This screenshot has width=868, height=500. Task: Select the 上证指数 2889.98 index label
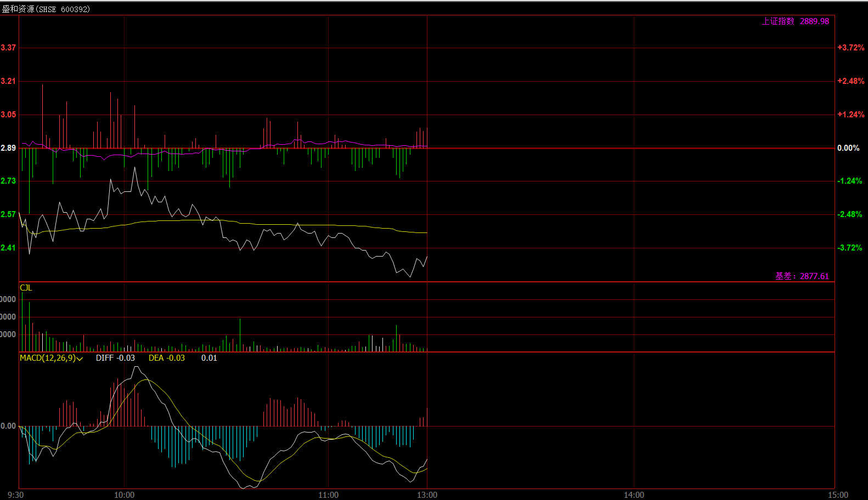point(795,21)
